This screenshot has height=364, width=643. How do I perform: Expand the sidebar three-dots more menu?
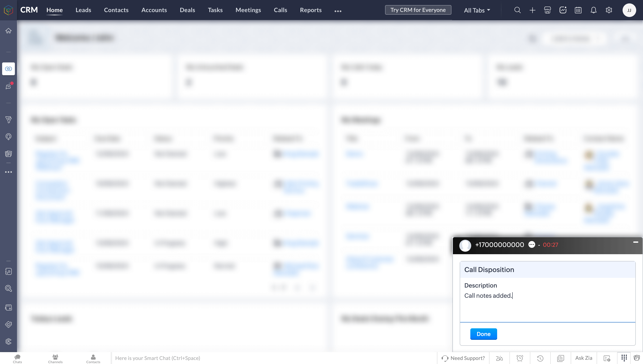tap(9, 172)
